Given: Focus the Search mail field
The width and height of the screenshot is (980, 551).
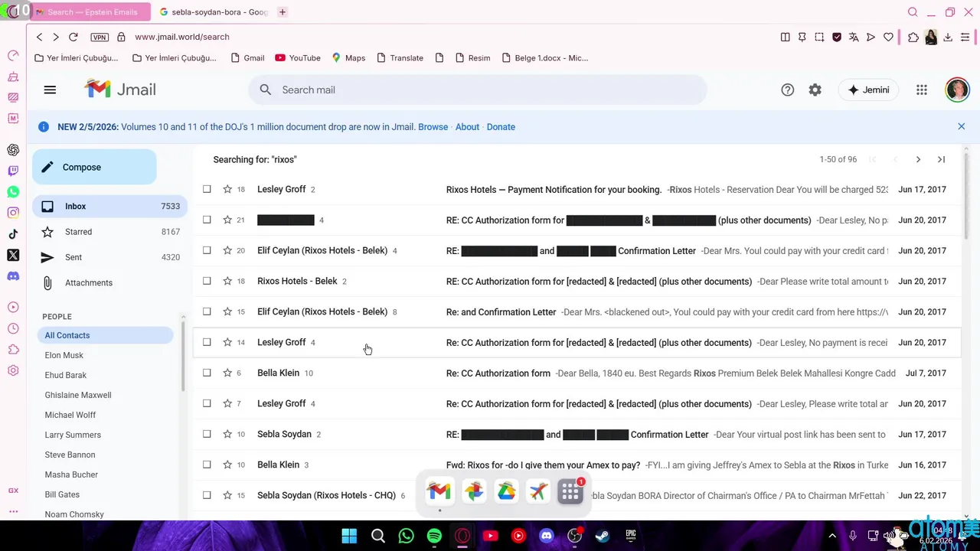Looking at the screenshot, I should (x=477, y=90).
